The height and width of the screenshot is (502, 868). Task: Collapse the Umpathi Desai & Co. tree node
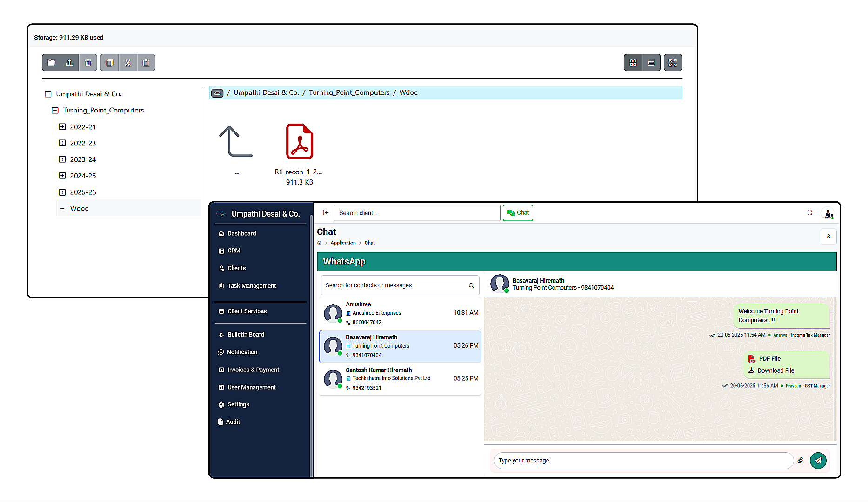pos(48,94)
